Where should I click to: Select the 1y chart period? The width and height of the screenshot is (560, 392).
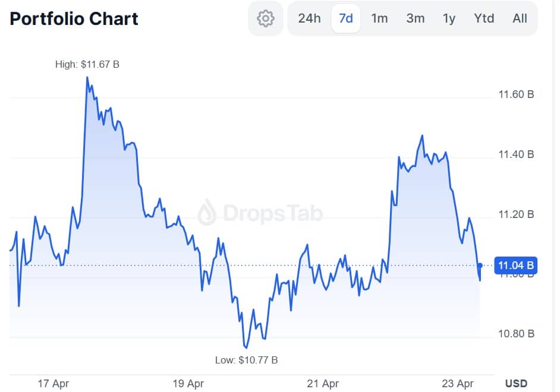point(449,18)
